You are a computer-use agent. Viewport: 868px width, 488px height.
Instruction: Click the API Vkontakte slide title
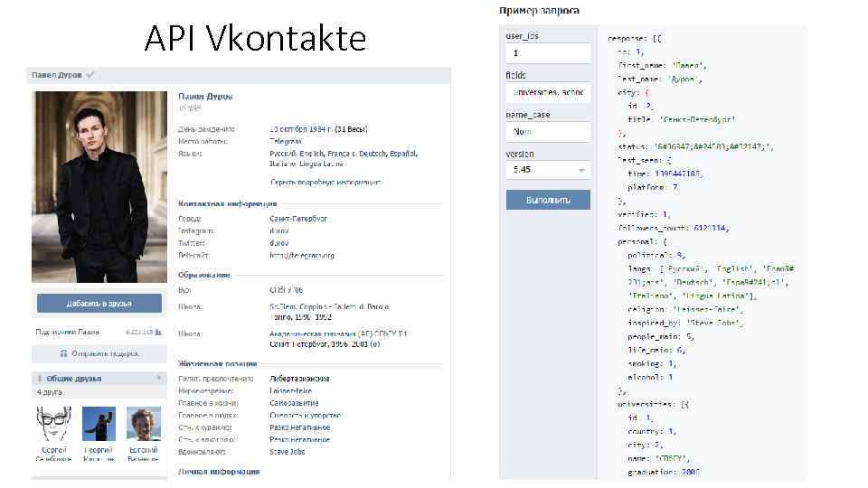coord(255,38)
